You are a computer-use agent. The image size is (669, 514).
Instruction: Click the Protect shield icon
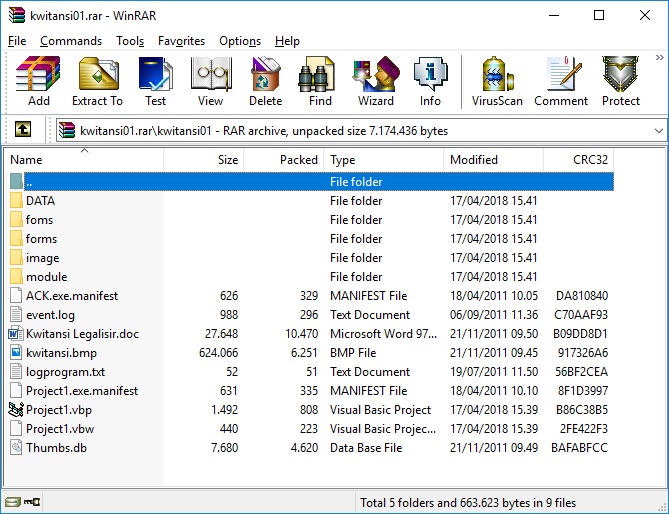[621, 81]
